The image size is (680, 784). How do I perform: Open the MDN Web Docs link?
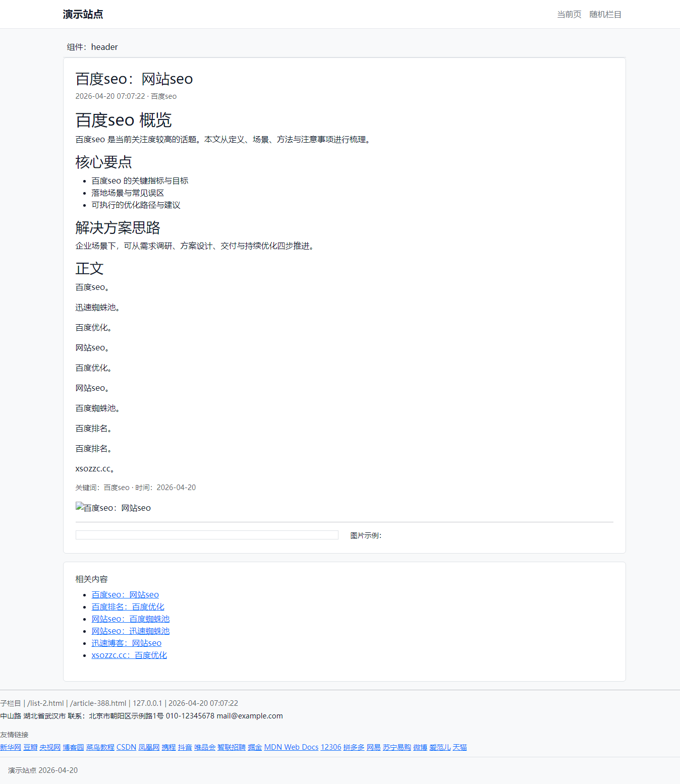(x=291, y=747)
